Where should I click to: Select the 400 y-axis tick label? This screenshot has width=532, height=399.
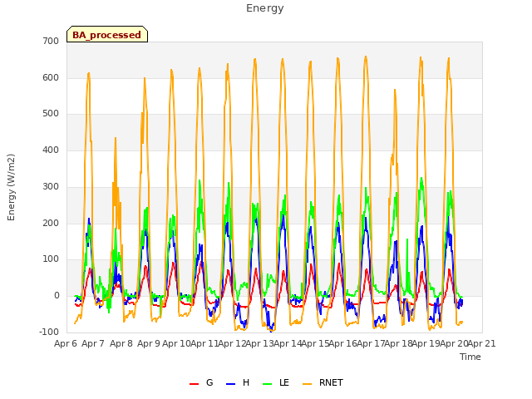pyautogui.click(x=51, y=150)
